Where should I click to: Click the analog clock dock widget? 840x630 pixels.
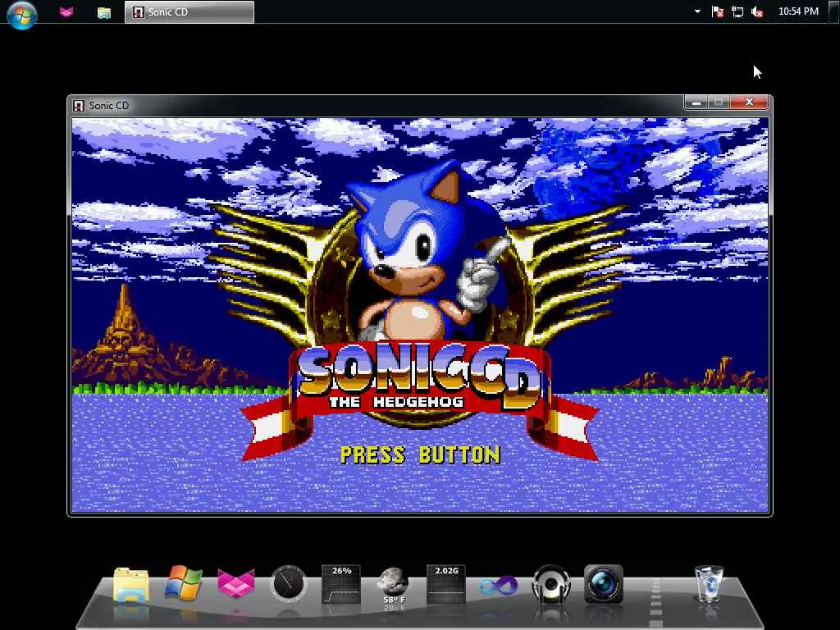(x=288, y=583)
